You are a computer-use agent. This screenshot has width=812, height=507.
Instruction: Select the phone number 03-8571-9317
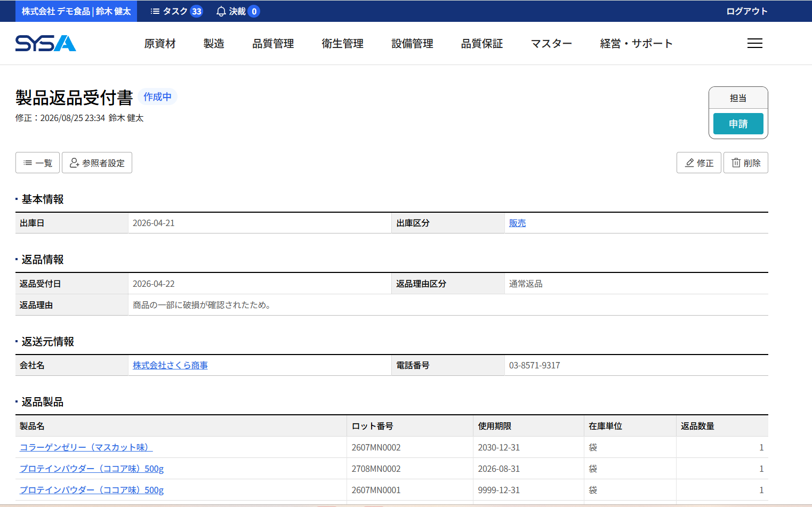pos(534,365)
